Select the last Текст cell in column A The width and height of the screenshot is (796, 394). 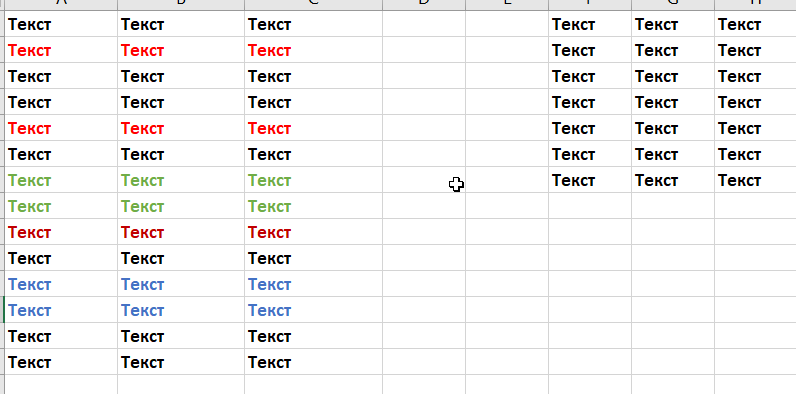(x=61, y=362)
